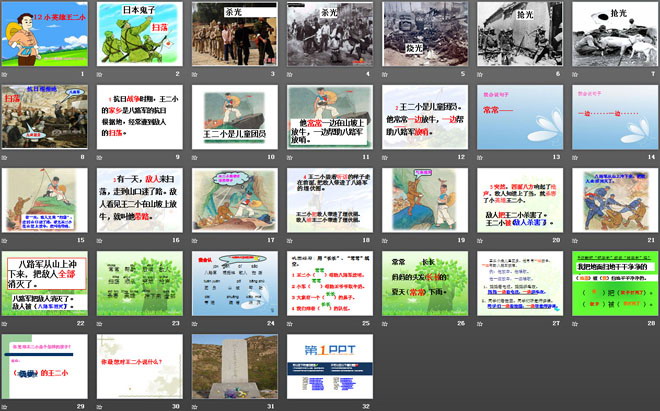Select slide 17 illustration with speech bubble
The width and height of the screenshot is (660, 411).
[x=235, y=200]
